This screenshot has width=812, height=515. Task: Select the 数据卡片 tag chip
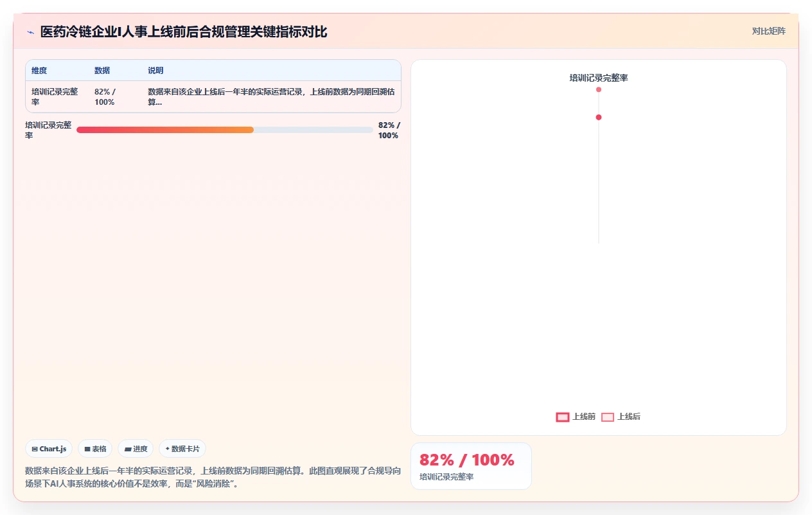(182, 449)
